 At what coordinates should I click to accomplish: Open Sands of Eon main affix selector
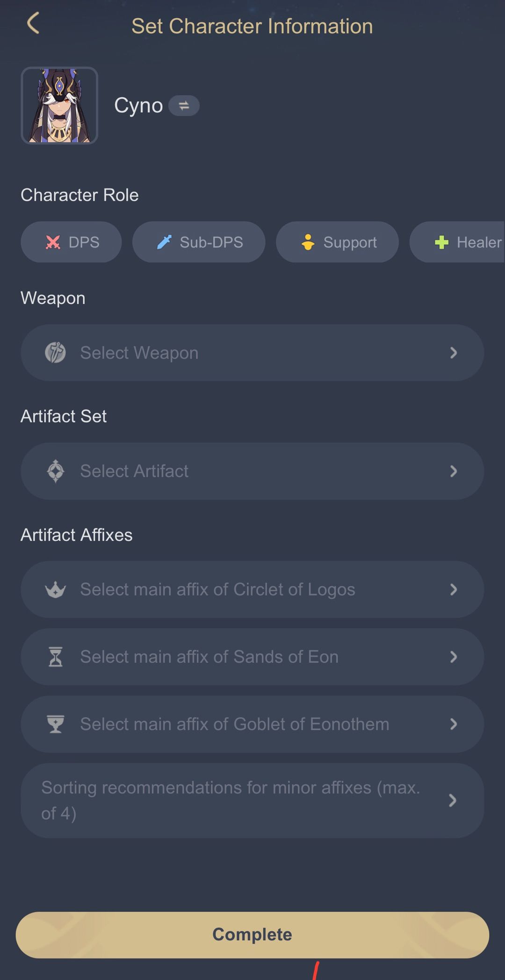click(252, 657)
